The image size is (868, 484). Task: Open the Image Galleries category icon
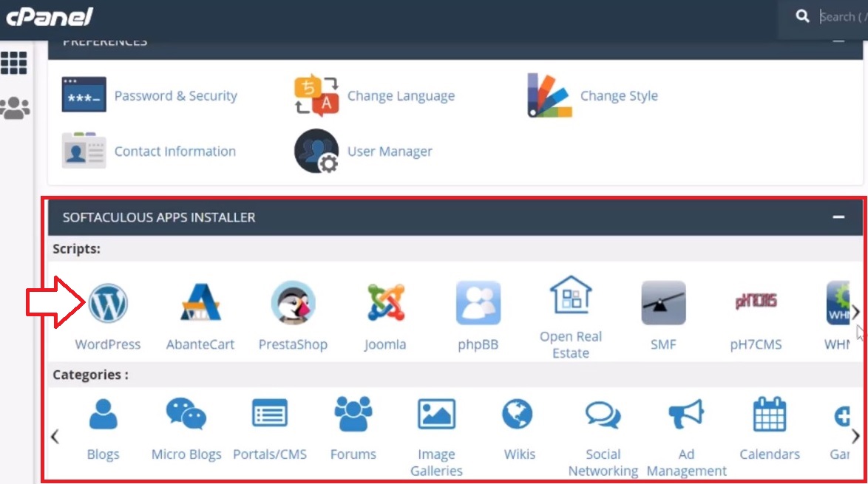[x=436, y=414]
